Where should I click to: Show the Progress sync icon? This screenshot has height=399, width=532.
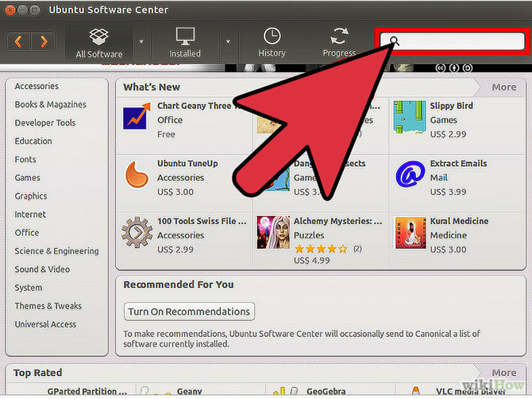click(339, 37)
